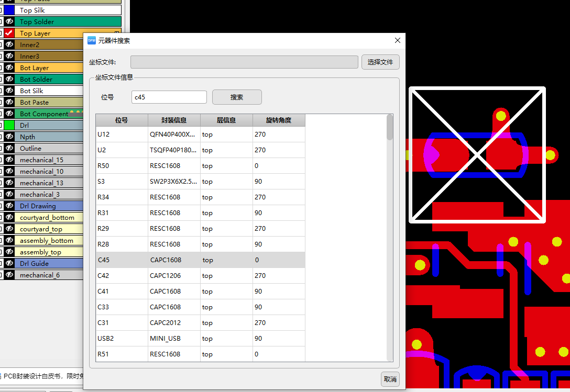Sort by the 封装信息 column header

(174, 120)
